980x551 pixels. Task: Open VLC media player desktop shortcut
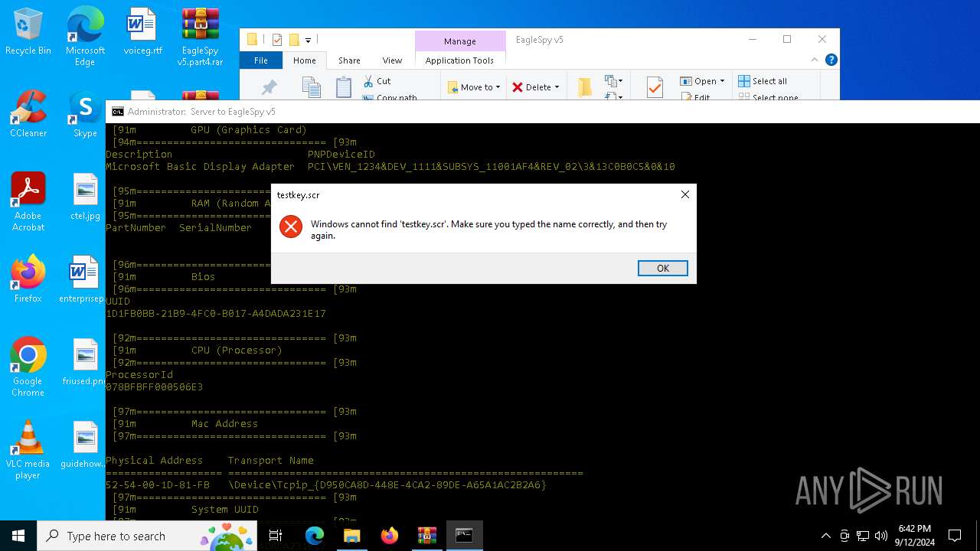coord(28,450)
